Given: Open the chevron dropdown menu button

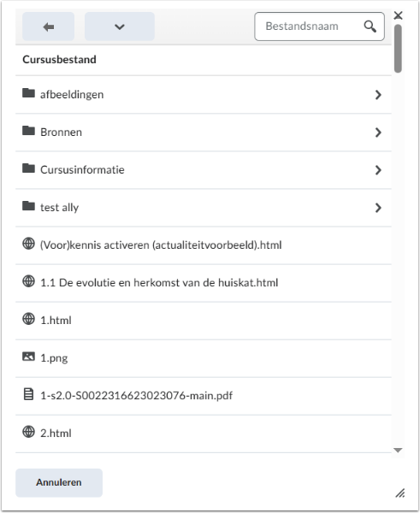Looking at the screenshot, I should pos(120,27).
